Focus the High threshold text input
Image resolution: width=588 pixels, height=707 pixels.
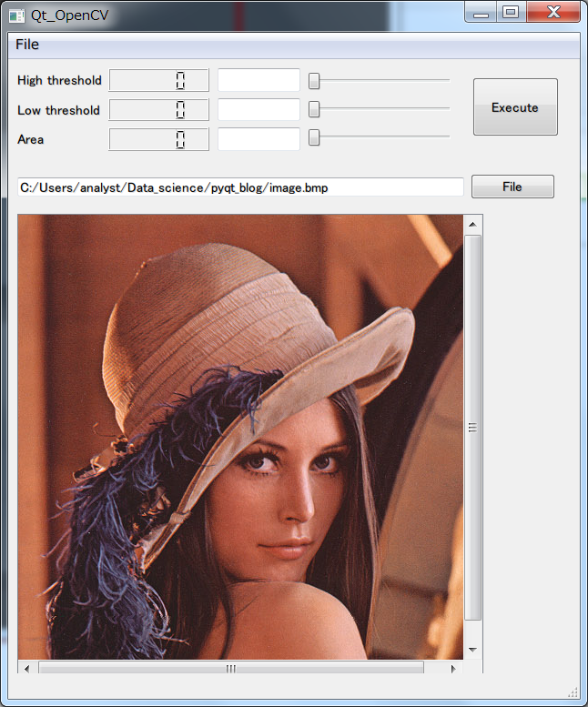259,80
